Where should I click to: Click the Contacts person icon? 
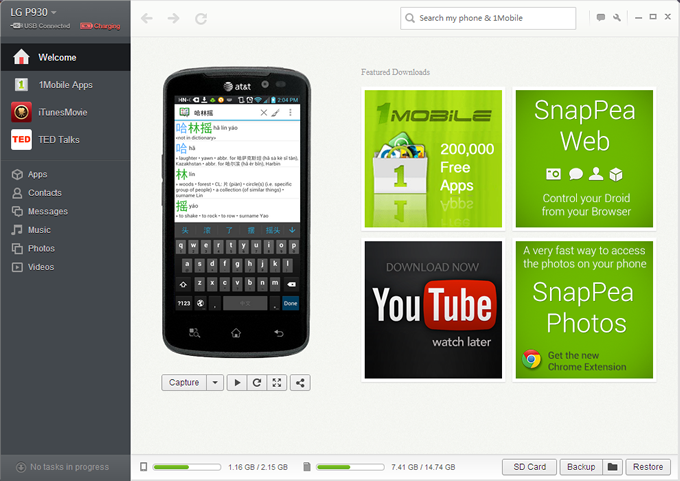click(x=17, y=193)
